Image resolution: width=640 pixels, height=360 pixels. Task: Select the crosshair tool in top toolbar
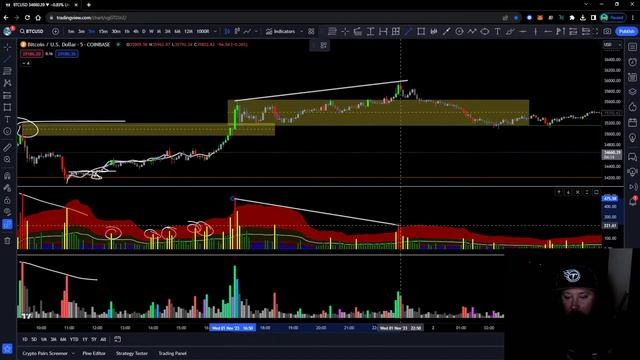tap(345, 31)
